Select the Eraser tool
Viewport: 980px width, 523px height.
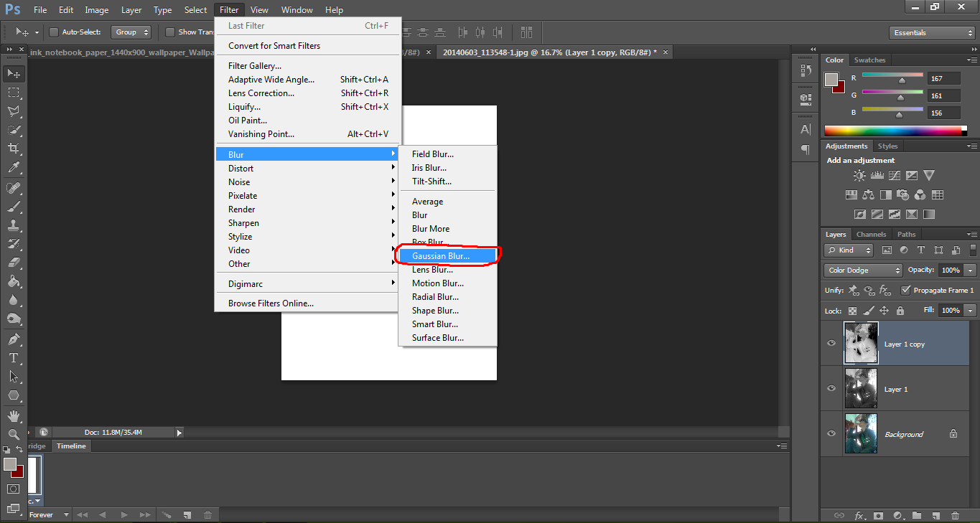pyautogui.click(x=14, y=262)
